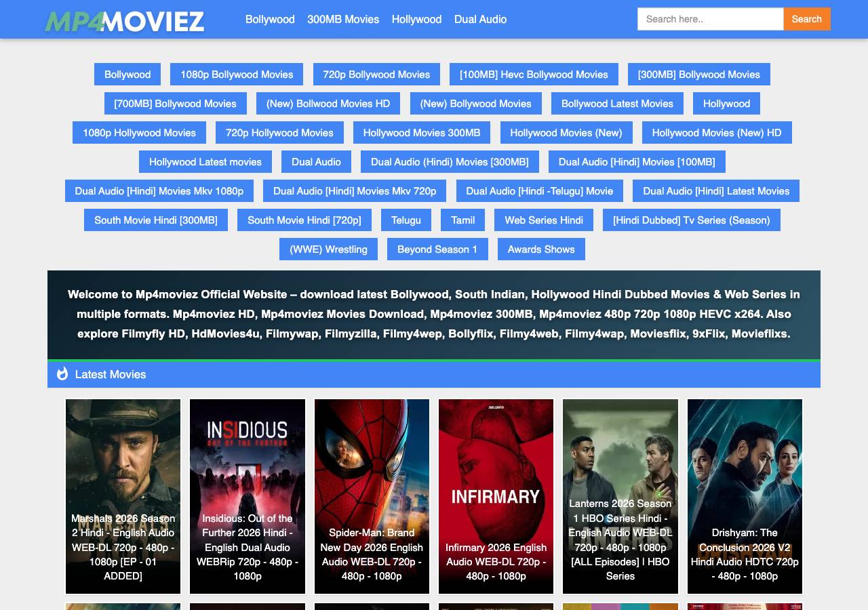Open (New) Bollwood Movies HD tag

(x=328, y=104)
